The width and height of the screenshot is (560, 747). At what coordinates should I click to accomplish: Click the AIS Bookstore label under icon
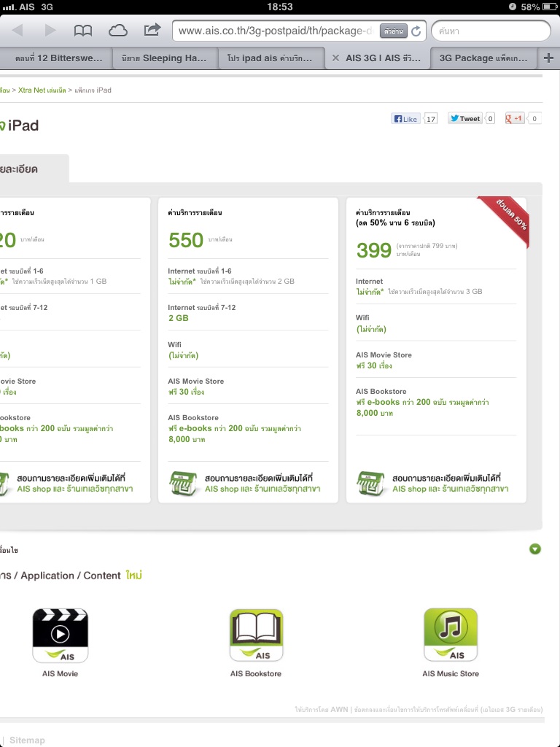[256, 673]
